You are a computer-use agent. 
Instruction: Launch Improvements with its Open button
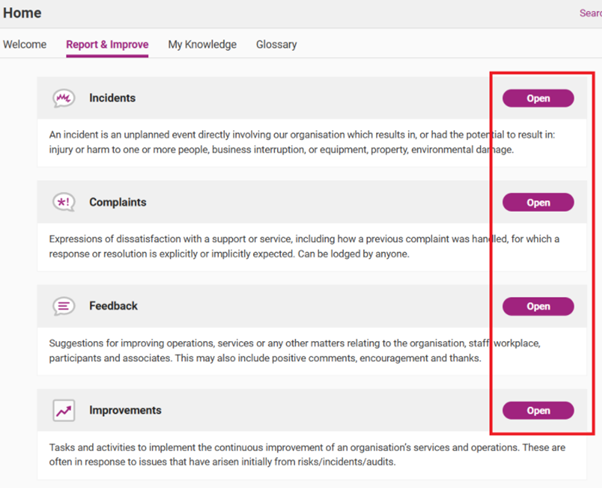(538, 410)
